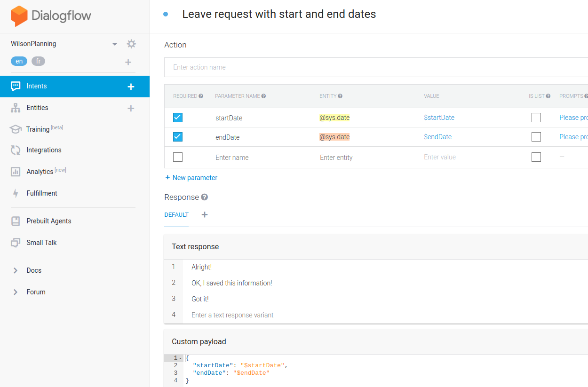
Task: Uncheck required for endDate parameter
Action: tap(178, 137)
